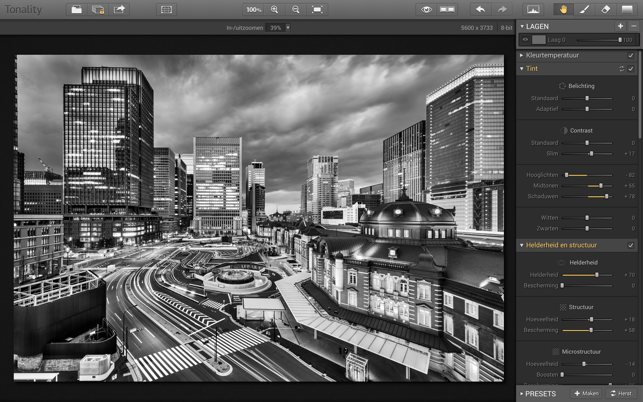This screenshot has height=402, width=643.
Task: Click the Tokyo station photo canvas
Action: (259, 218)
